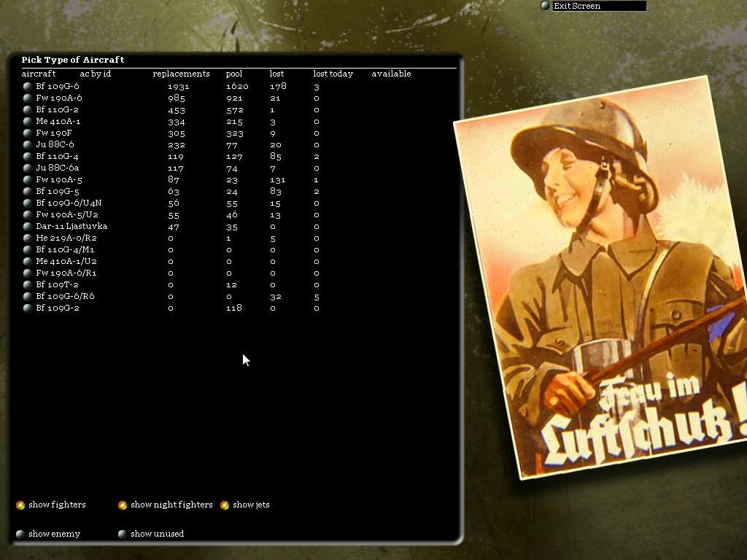Pick the Bf 110G-2 round selector

tap(27, 109)
